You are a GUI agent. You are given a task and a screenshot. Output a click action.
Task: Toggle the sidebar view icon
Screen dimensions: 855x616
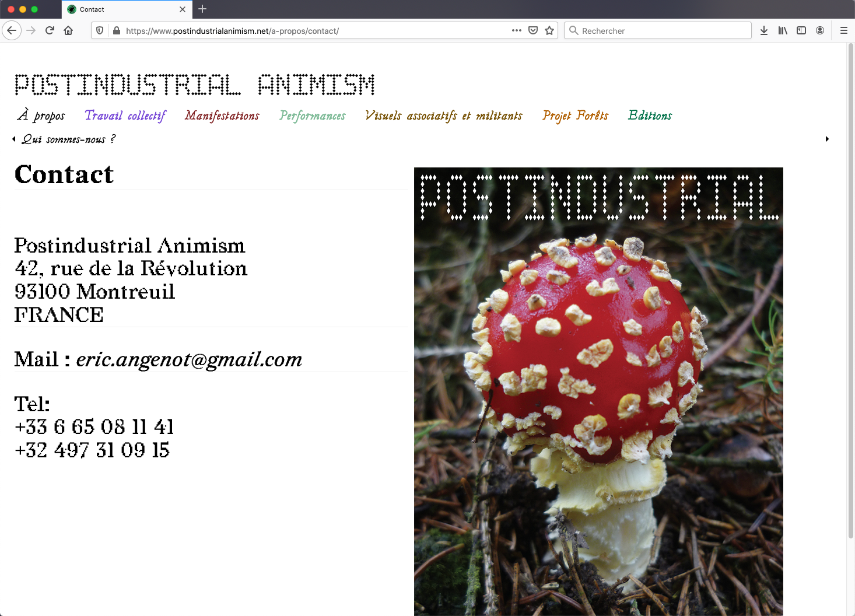pos(801,30)
